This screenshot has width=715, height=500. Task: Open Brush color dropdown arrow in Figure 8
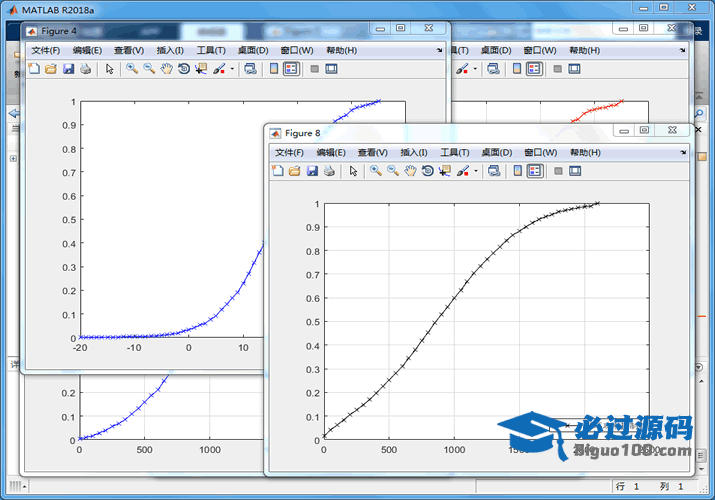[x=476, y=171]
